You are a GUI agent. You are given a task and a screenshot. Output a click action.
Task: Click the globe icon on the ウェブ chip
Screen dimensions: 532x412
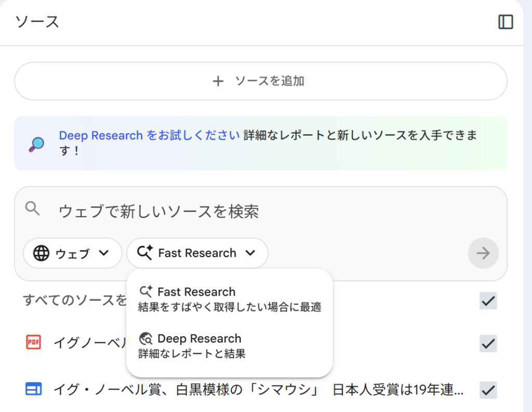(41, 253)
